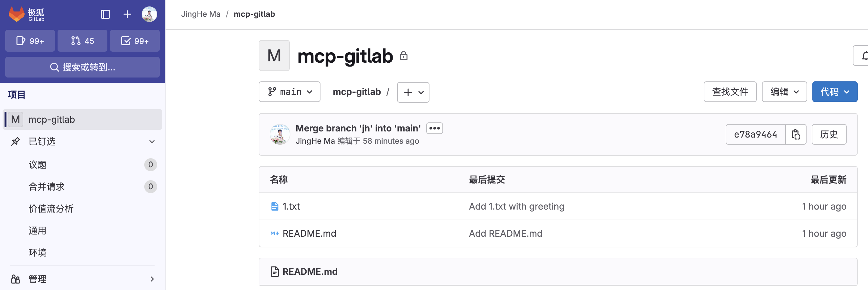Open the main branch dropdown
868x290 pixels.
point(289,91)
